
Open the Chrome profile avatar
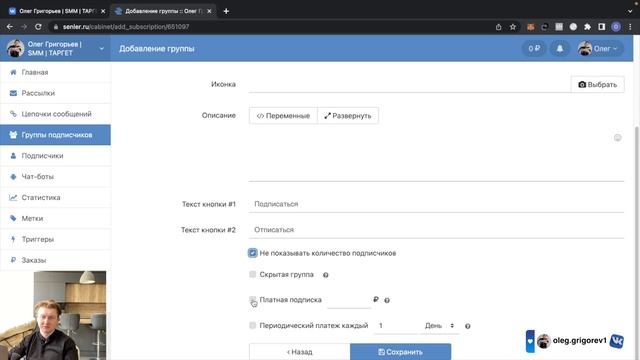[x=616, y=27]
